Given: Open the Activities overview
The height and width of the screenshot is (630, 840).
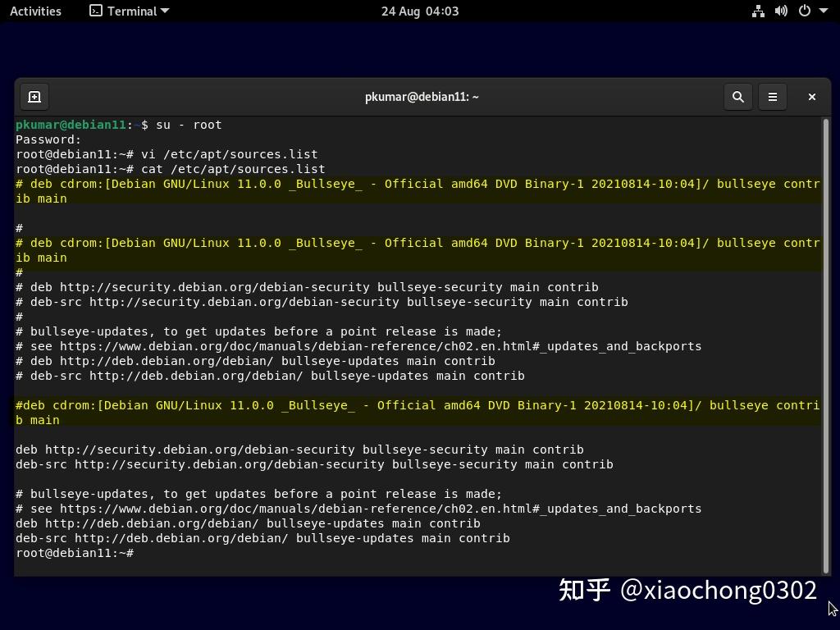Looking at the screenshot, I should (35, 11).
